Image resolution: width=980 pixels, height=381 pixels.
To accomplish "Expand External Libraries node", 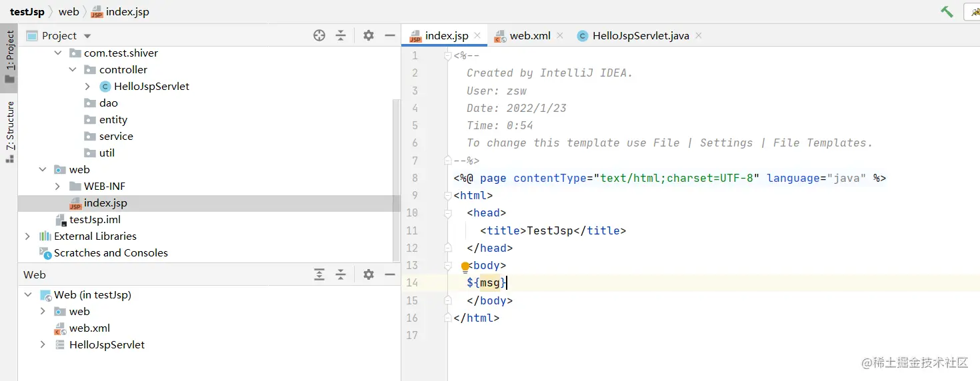I will tap(27, 236).
